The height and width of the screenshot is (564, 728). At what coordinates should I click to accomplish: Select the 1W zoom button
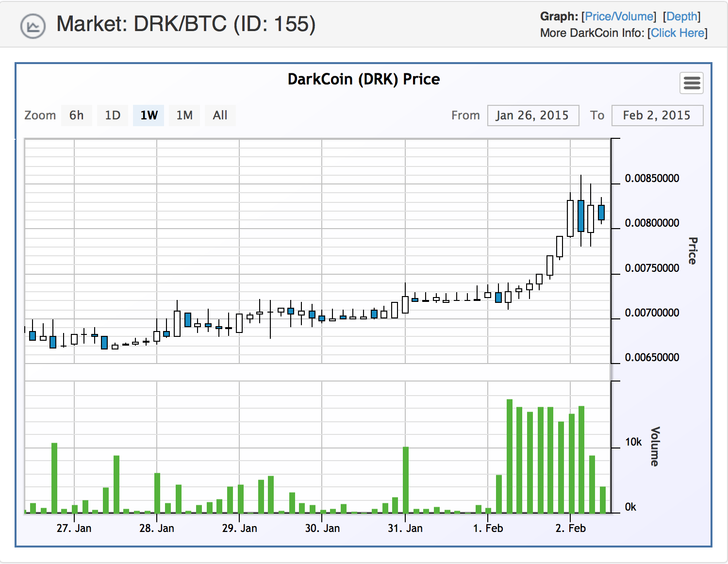(149, 116)
